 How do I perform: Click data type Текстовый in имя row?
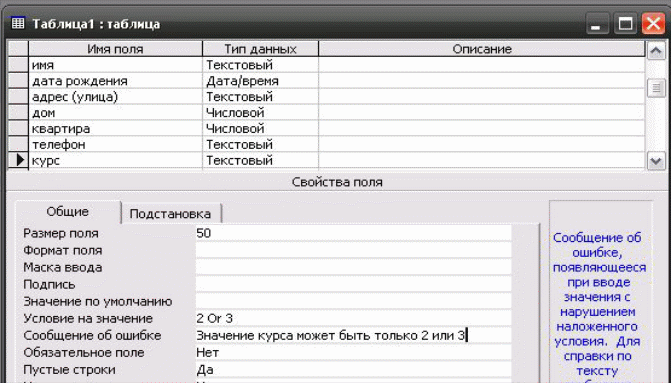(261, 65)
